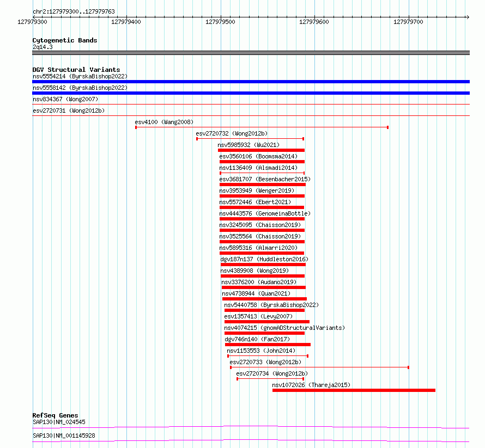The image size is (485, 448).
Task: Click nsv1153553 (John2014) label
Action: tap(261, 351)
